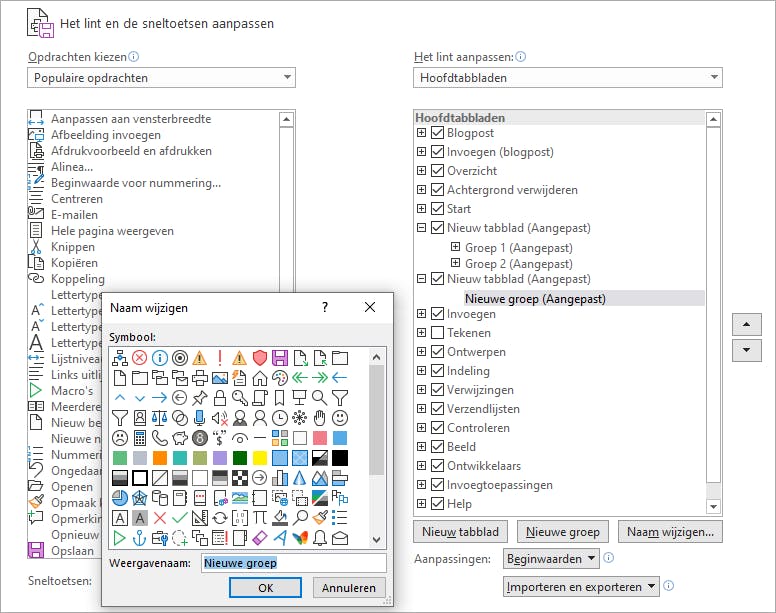Expand the Controleren tab node
The image size is (776, 613).
421,427
